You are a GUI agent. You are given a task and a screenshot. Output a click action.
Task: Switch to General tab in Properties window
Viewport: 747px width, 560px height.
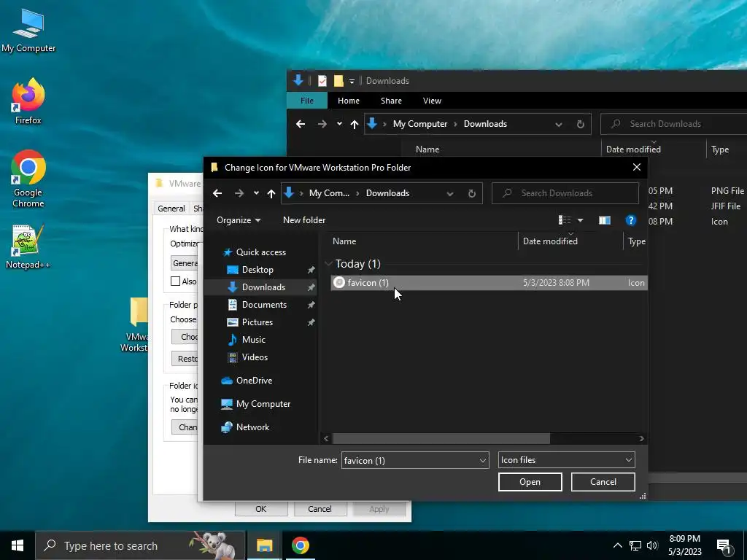pos(171,208)
